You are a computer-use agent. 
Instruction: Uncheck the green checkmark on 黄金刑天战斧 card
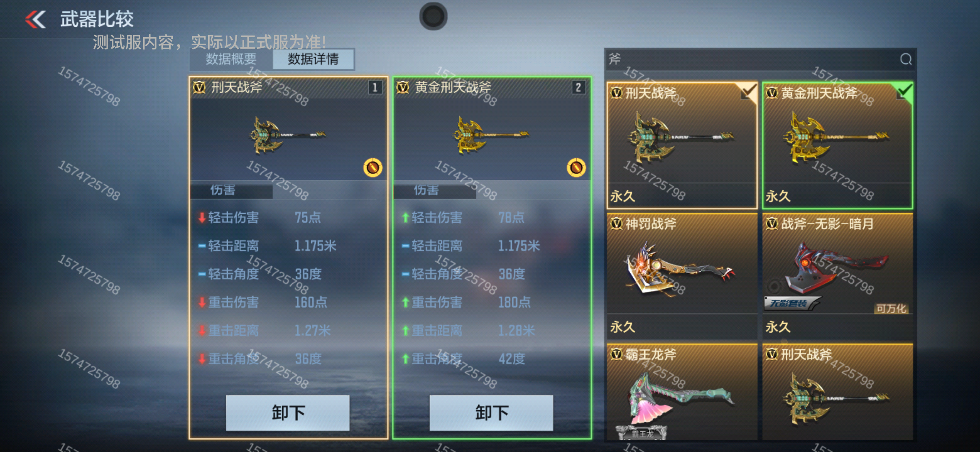[x=904, y=92]
